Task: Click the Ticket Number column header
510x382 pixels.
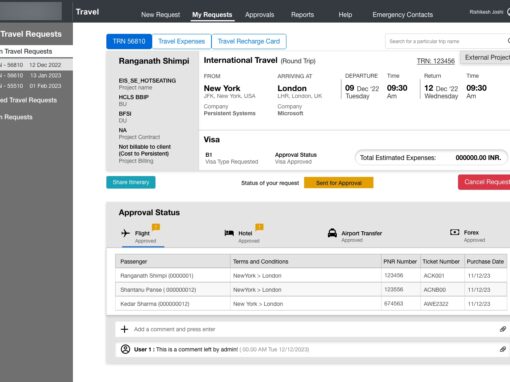Action: [x=442, y=261]
